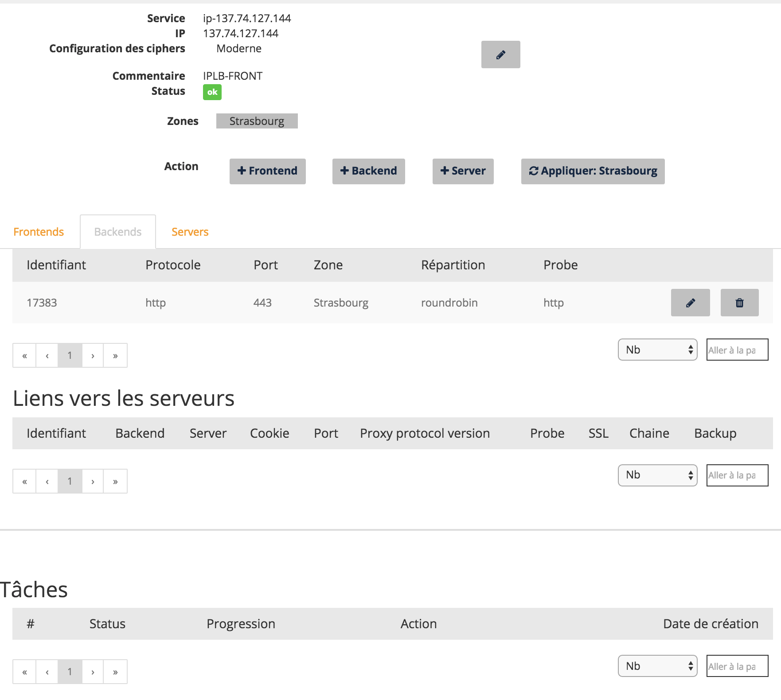Edit backend 17383 with pencil icon
Screen dimensions: 781x700
tap(690, 303)
